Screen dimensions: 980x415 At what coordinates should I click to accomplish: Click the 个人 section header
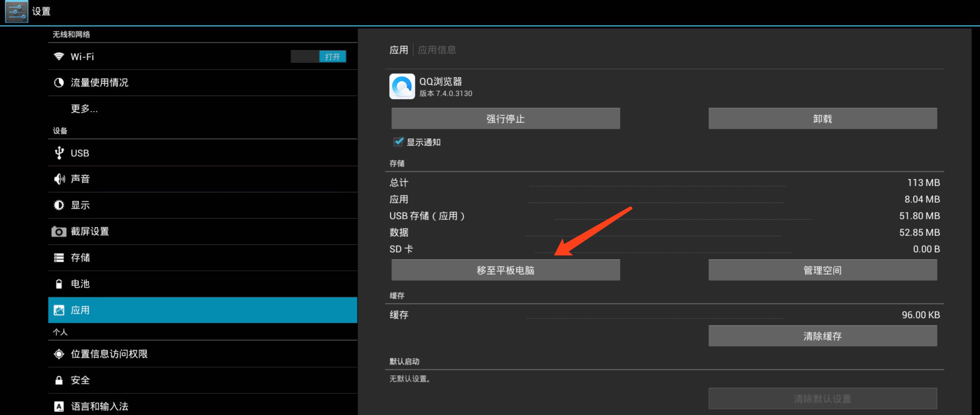coord(60,332)
